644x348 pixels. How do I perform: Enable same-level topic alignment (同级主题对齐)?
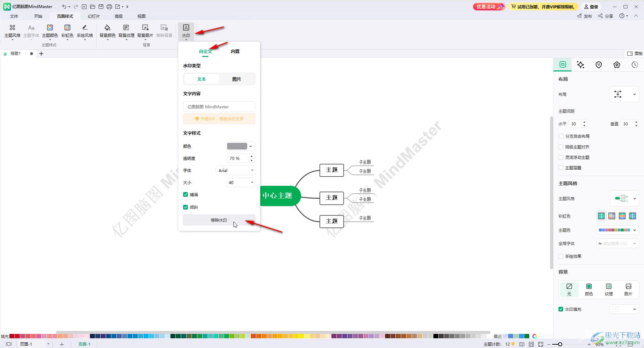pos(561,147)
